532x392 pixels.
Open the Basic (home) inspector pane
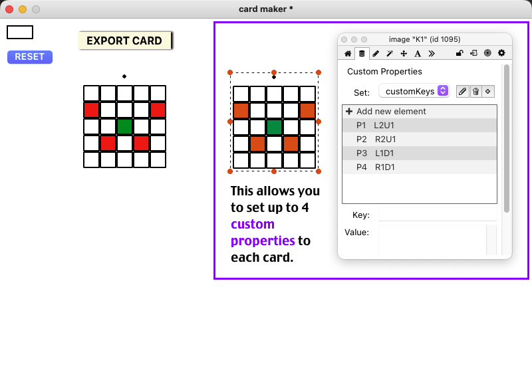(x=348, y=53)
